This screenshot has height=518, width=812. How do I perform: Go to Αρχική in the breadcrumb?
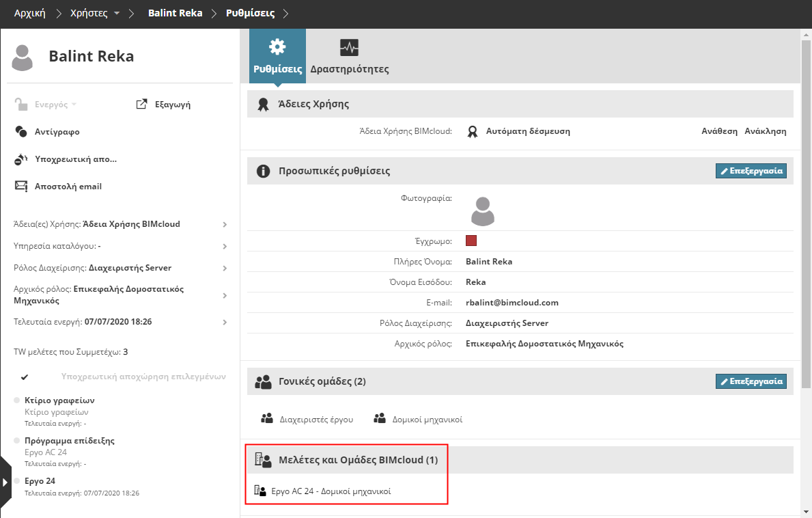[x=30, y=13]
